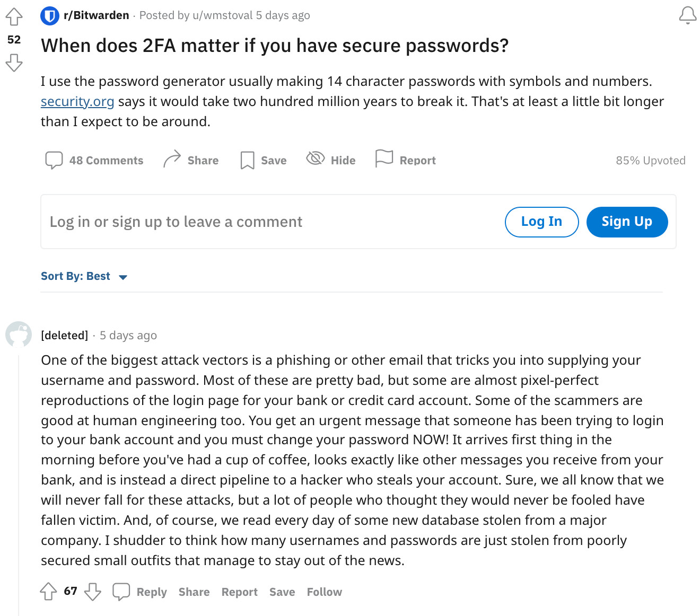The height and width of the screenshot is (616, 700).
Task: Downvote the post
Action: coord(14,63)
